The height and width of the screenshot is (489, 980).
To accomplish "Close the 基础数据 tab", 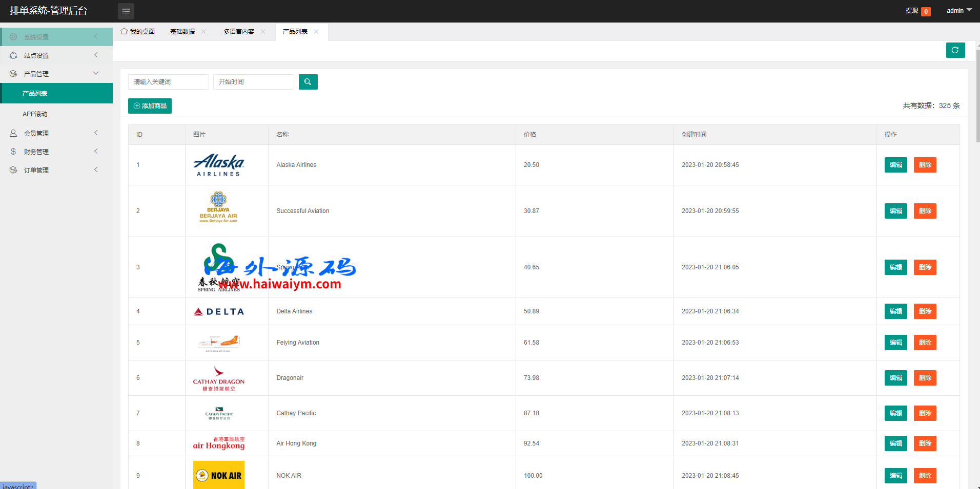I will click(x=203, y=32).
